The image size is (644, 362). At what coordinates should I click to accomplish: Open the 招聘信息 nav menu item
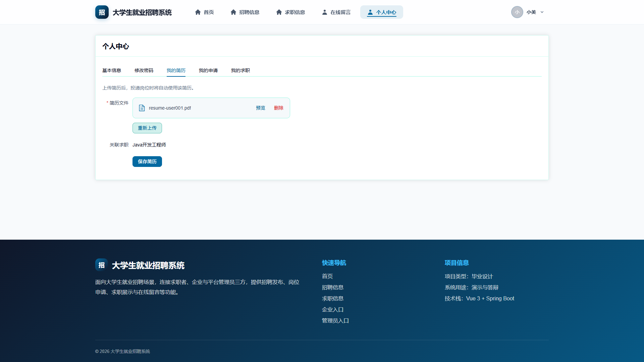coord(245,12)
